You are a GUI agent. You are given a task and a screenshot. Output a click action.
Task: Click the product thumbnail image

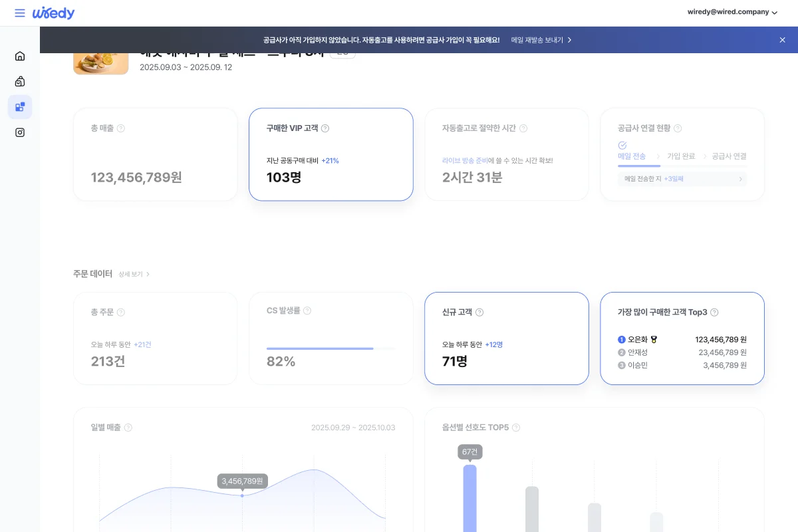pyautogui.click(x=100, y=63)
